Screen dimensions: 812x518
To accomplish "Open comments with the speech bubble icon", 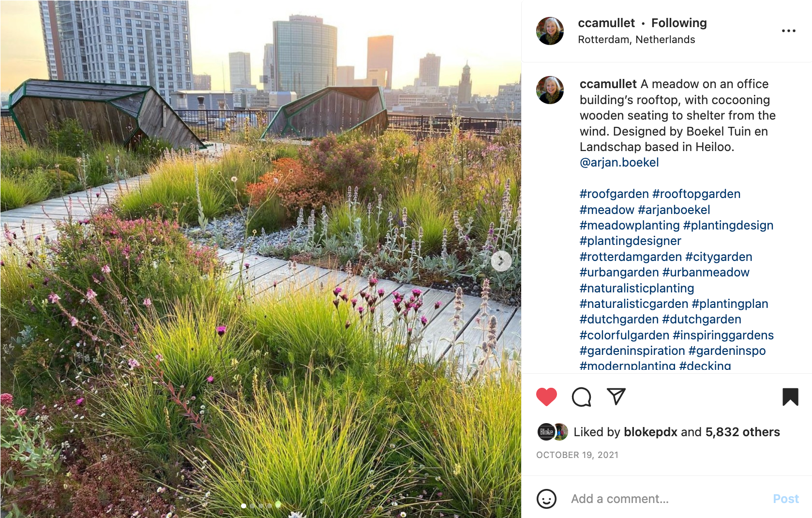I will coord(581,397).
